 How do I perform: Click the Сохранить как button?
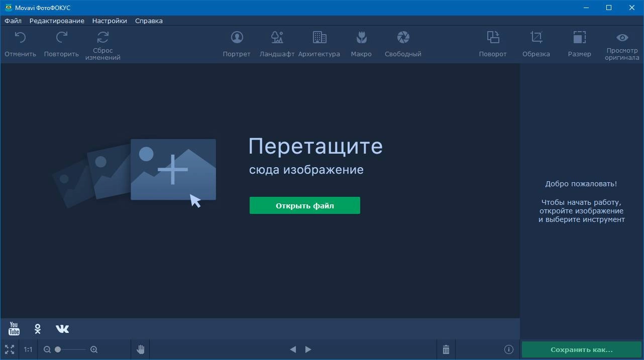[x=582, y=350]
